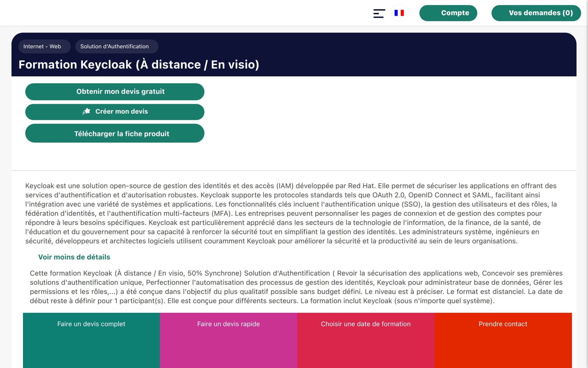Click the Formation Keycloak page title
Image resolution: width=588 pixels, height=368 pixels.
tap(139, 65)
